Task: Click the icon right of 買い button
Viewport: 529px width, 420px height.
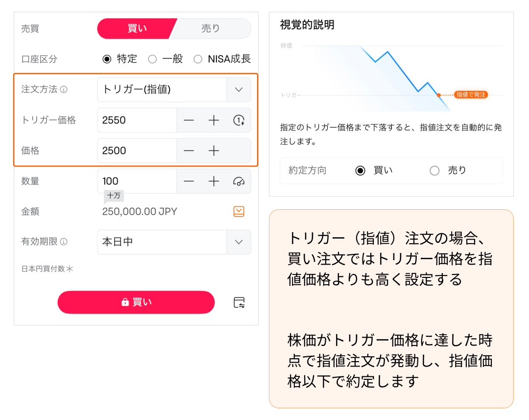Action: (239, 302)
